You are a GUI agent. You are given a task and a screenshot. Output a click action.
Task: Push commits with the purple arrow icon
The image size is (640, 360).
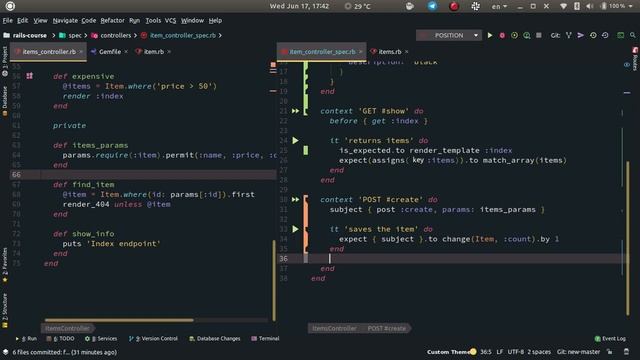580,36
